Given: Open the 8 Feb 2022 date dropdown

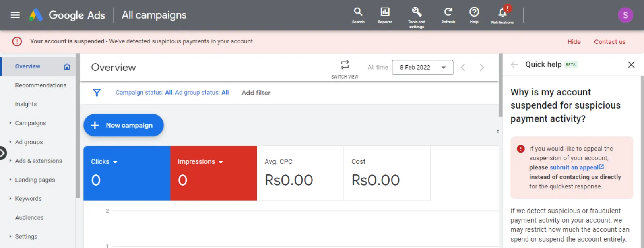Looking at the screenshot, I should point(423,68).
